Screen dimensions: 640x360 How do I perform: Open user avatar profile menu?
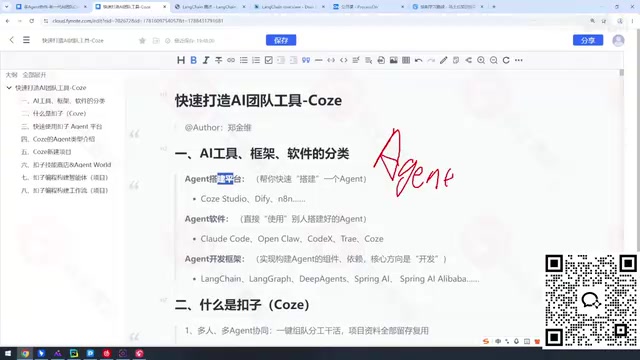pos(618,40)
